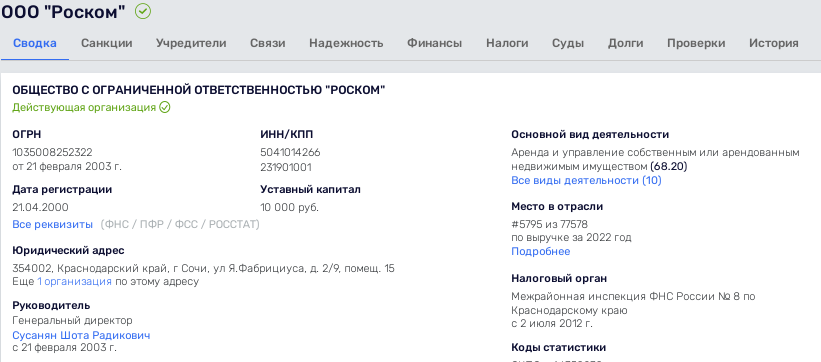Click the legal address text starting 354002
The image size is (821, 362).
[204, 269]
